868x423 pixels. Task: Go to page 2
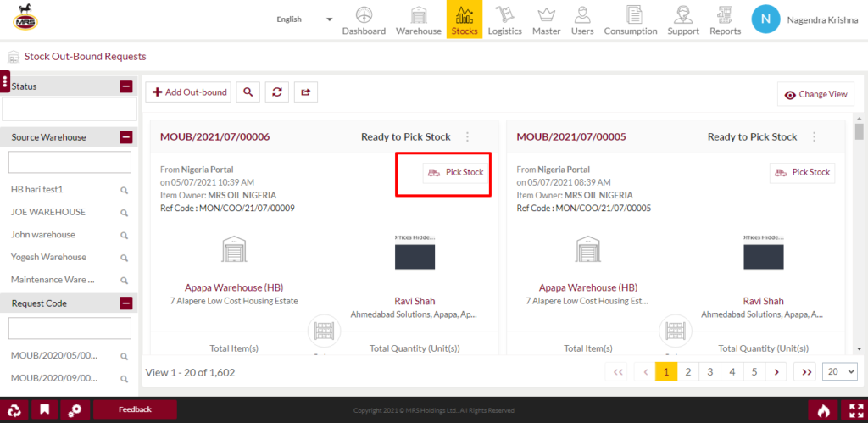click(x=688, y=372)
